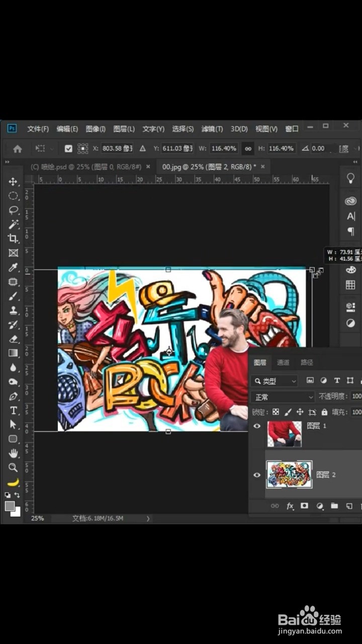Open the Paragraph panel icon
Image resolution: width=362 pixels, height=644 pixels.
(x=351, y=231)
